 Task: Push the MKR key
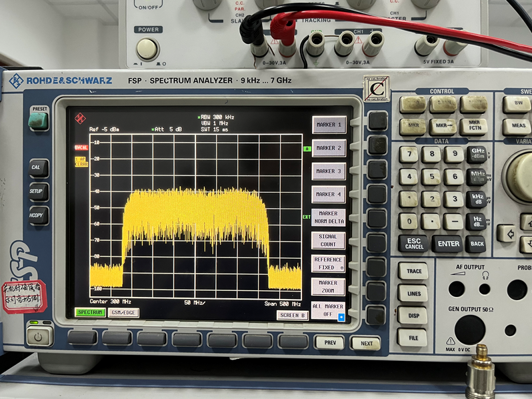coord(413,127)
